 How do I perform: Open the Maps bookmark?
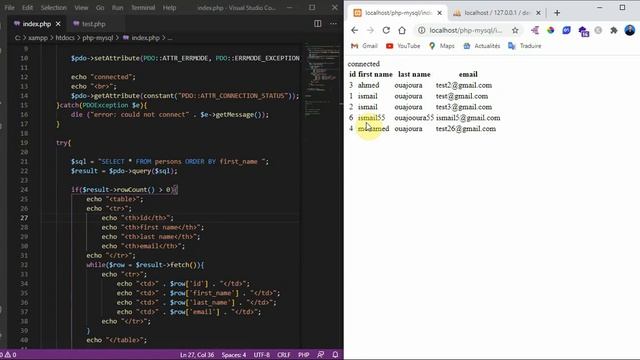click(442, 46)
